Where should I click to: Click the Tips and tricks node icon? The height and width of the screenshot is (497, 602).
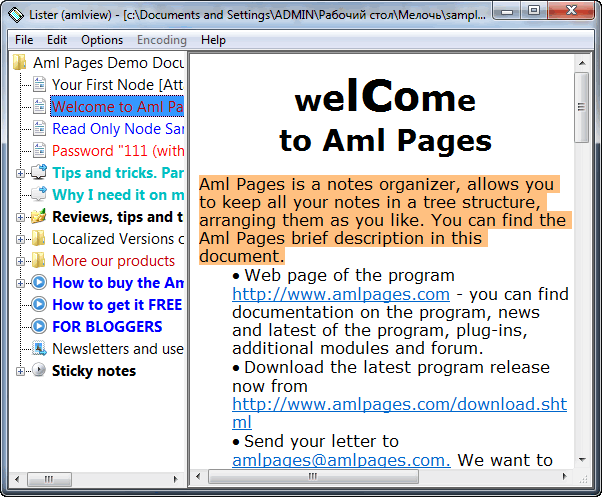click(x=39, y=172)
